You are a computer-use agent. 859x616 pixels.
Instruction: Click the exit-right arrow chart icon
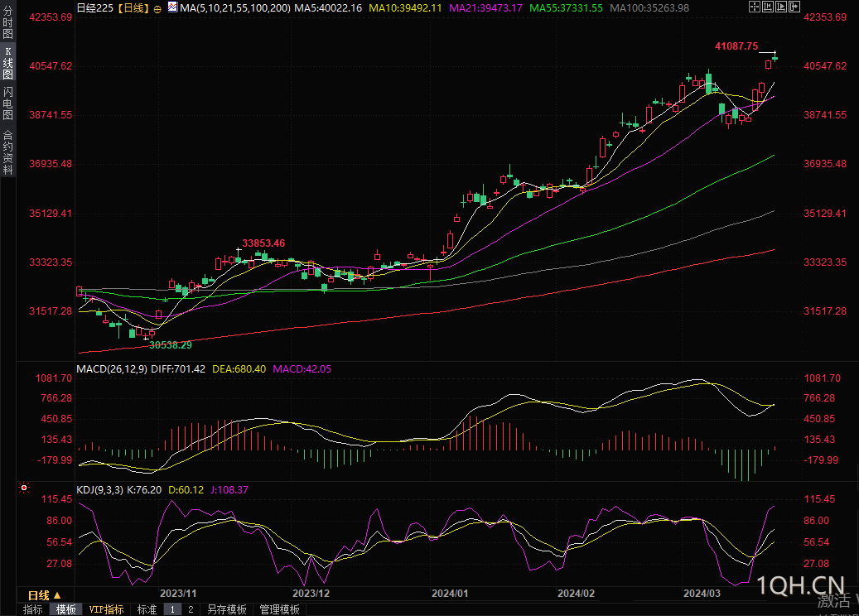[793, 7]
